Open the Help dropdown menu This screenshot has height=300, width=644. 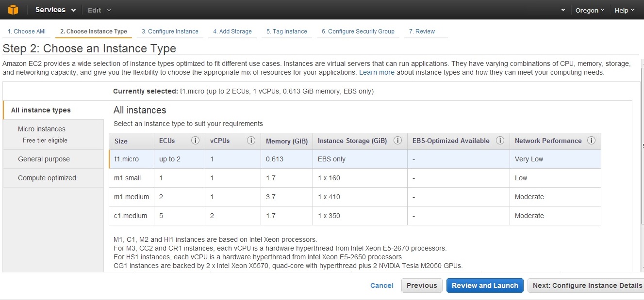625,10
